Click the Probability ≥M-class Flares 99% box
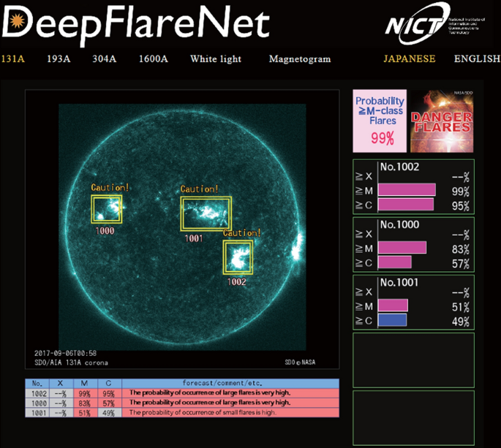501x448 pixels. (380, 121)
